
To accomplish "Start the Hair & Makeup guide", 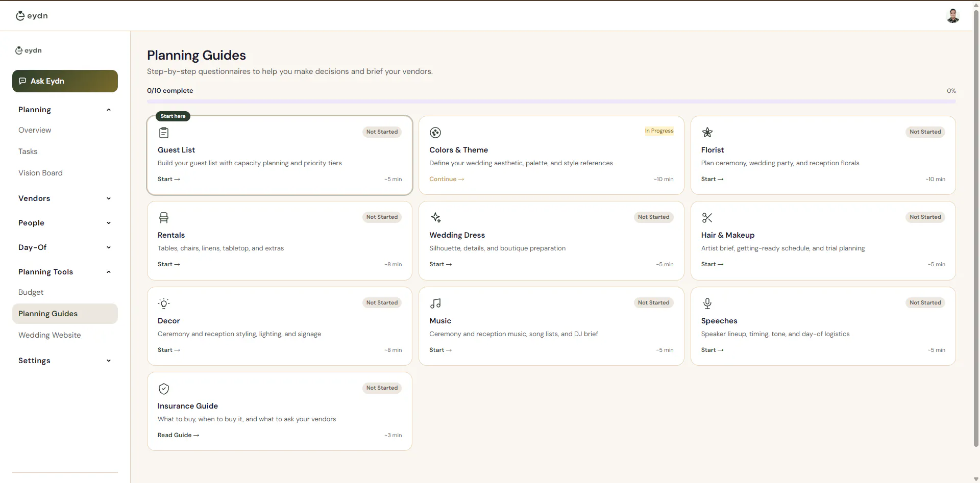I will [x=712, y=264].
